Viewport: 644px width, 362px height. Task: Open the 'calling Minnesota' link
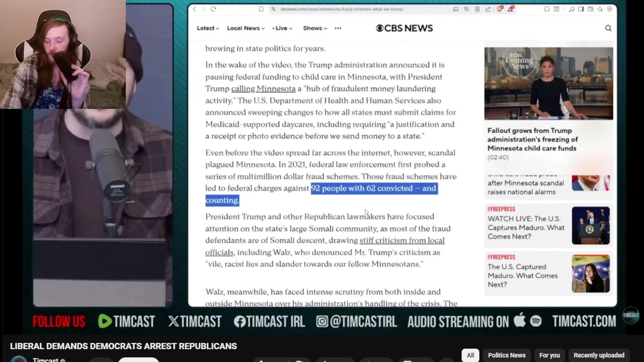(263, 88)
